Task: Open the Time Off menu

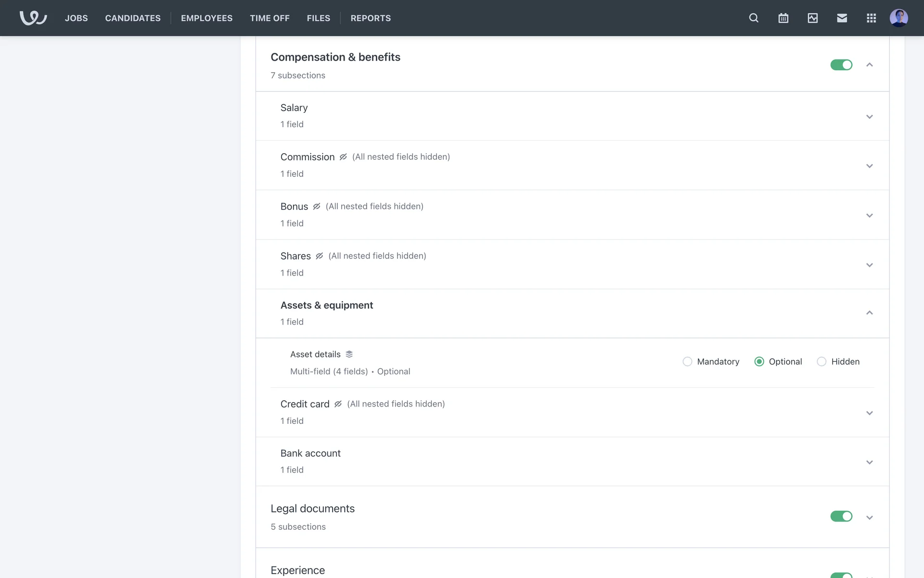Action: point(269,18)
